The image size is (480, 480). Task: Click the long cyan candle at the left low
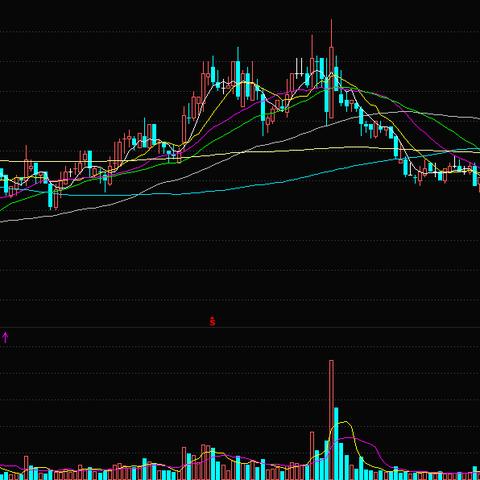point(50,196)
